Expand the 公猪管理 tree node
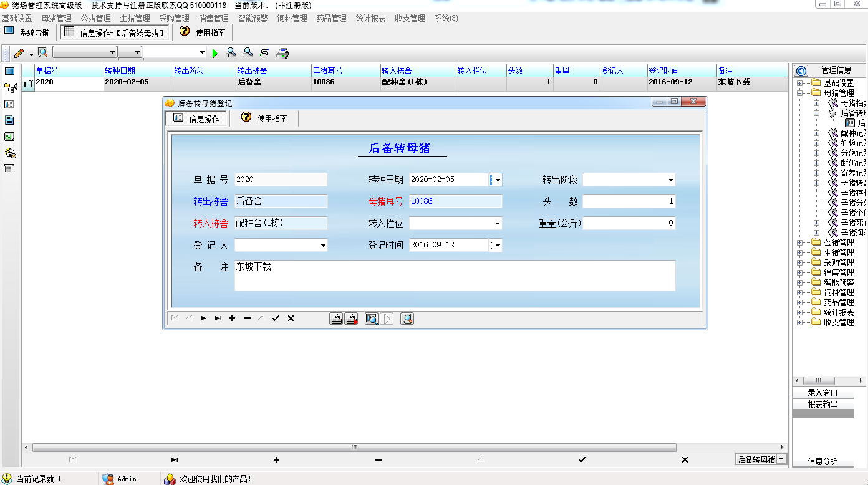868x485 pixels. click(800, 242)
